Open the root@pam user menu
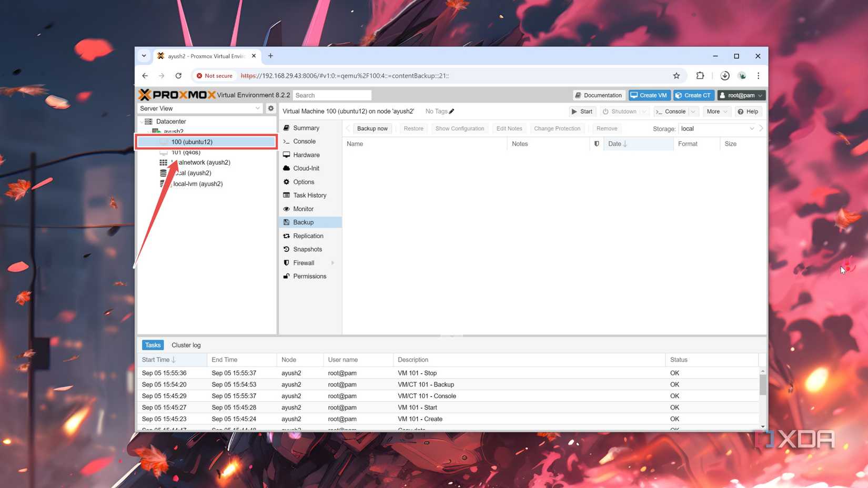 (741, 95)
